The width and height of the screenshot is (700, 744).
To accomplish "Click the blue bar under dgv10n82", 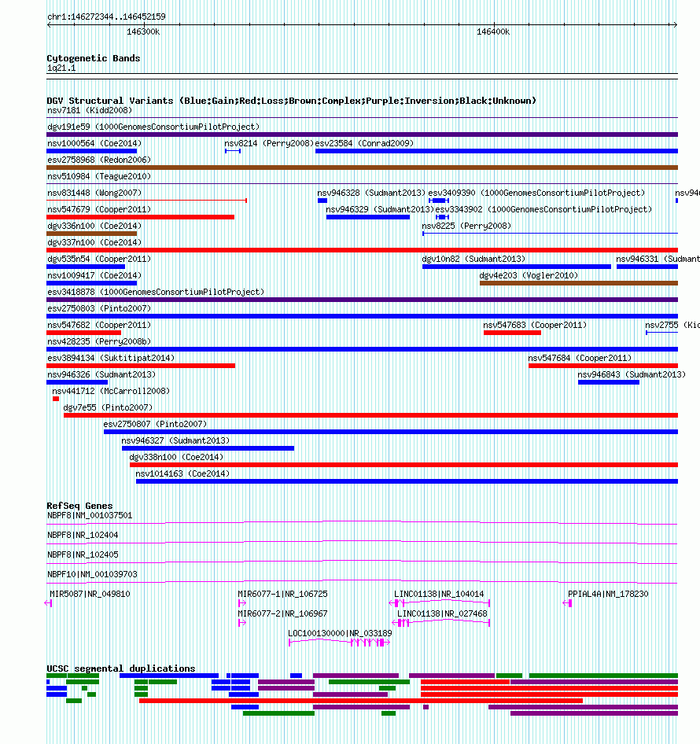I will (516, 267).
